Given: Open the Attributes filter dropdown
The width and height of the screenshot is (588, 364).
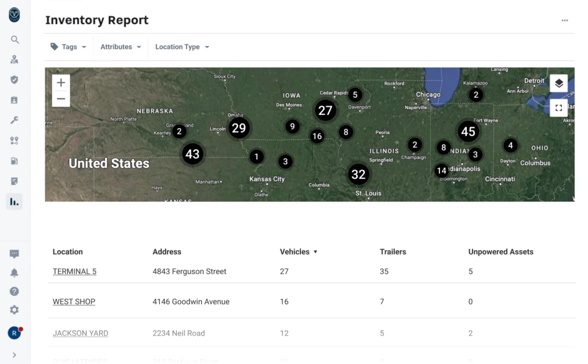Looking at the screenshot, I should tap(121, 47).
